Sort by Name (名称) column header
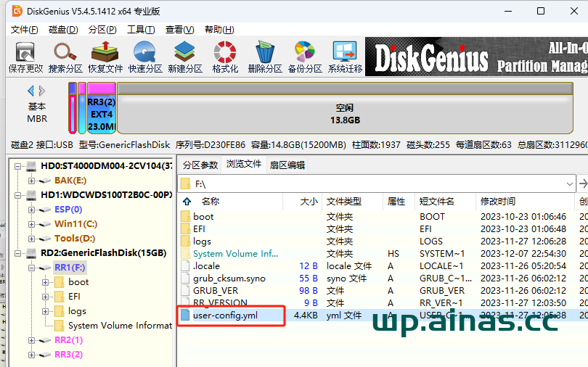 coord(210,202)
